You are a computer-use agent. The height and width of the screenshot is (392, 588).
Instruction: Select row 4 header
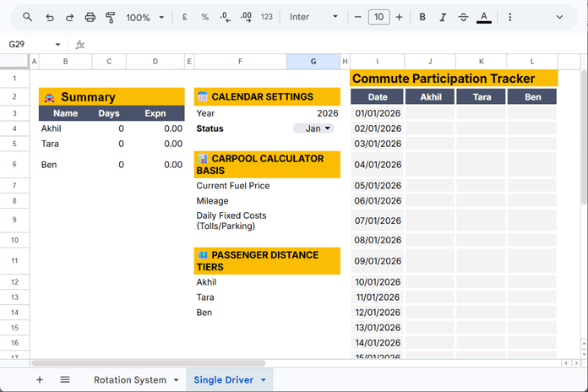[x=14, y=128]
